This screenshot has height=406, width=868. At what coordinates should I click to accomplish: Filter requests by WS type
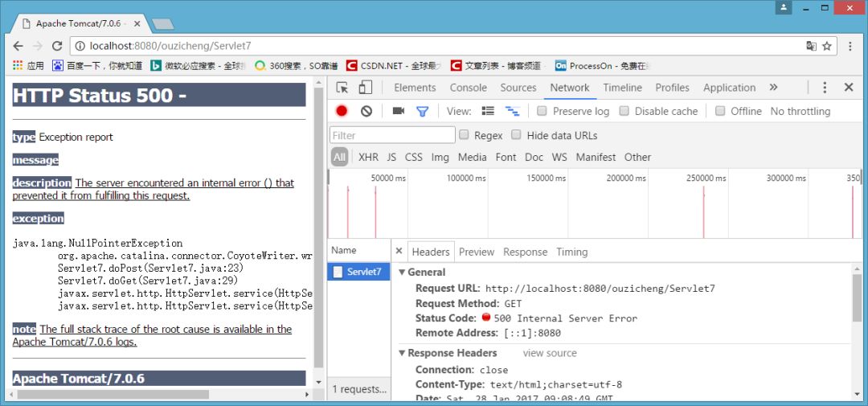[559, 158]
